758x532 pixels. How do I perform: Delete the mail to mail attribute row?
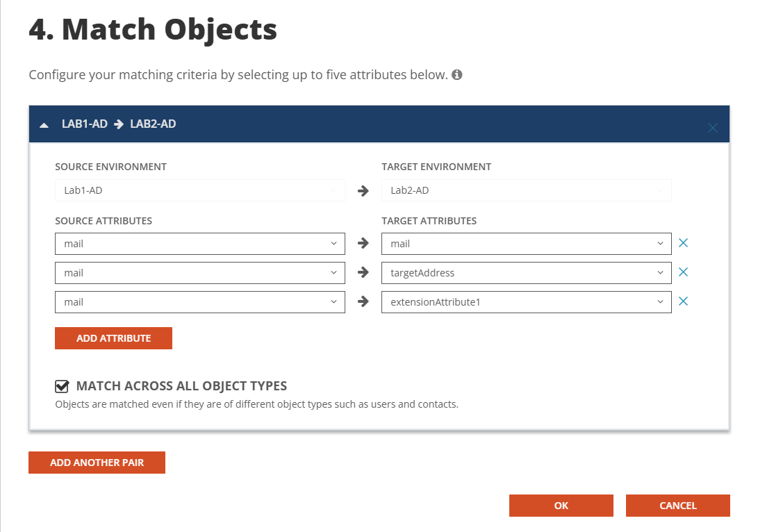coord(683,243)
